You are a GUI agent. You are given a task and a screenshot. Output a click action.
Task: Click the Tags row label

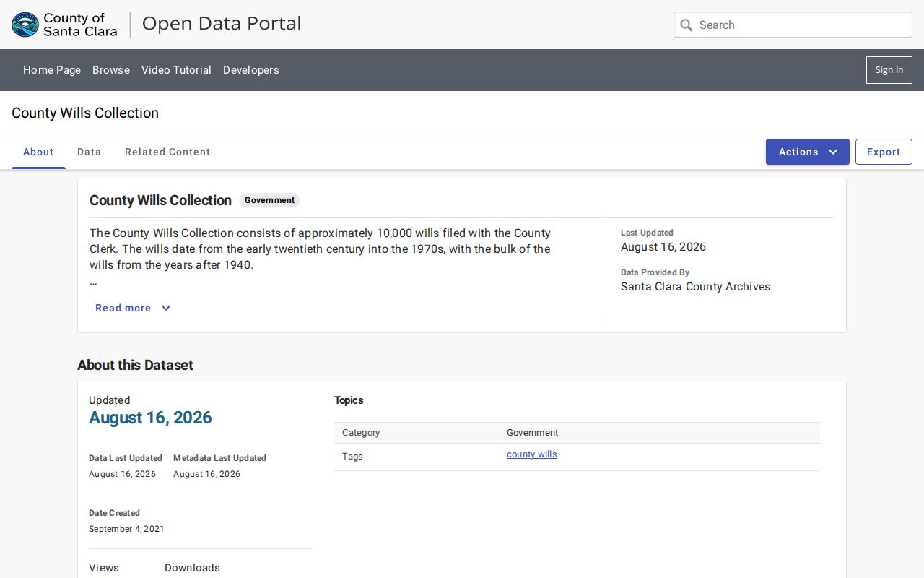[352, 457]
